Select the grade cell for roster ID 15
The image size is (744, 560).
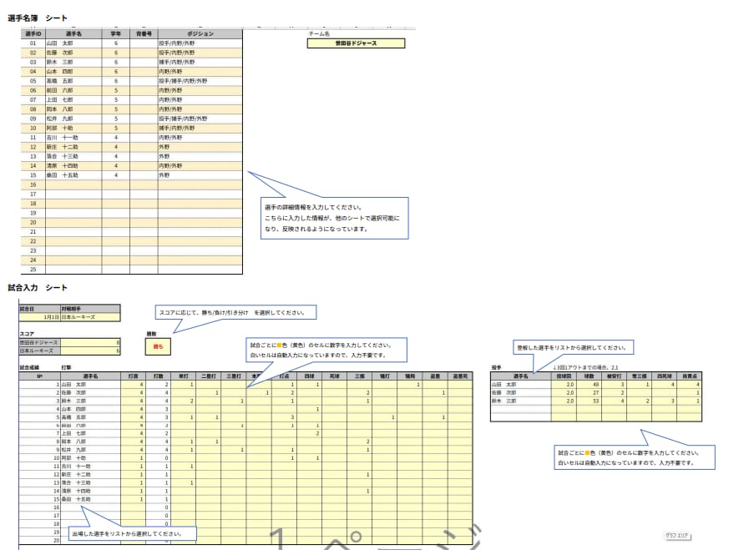116,175
